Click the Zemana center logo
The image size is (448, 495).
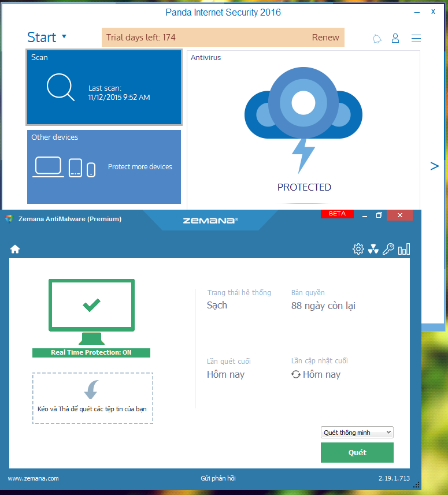(x=210, y=221)
